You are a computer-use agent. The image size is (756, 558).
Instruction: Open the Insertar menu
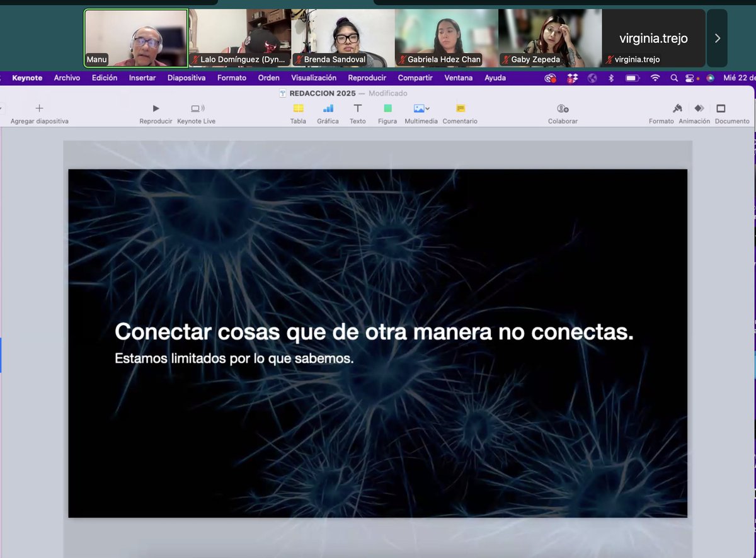(142, 78)
